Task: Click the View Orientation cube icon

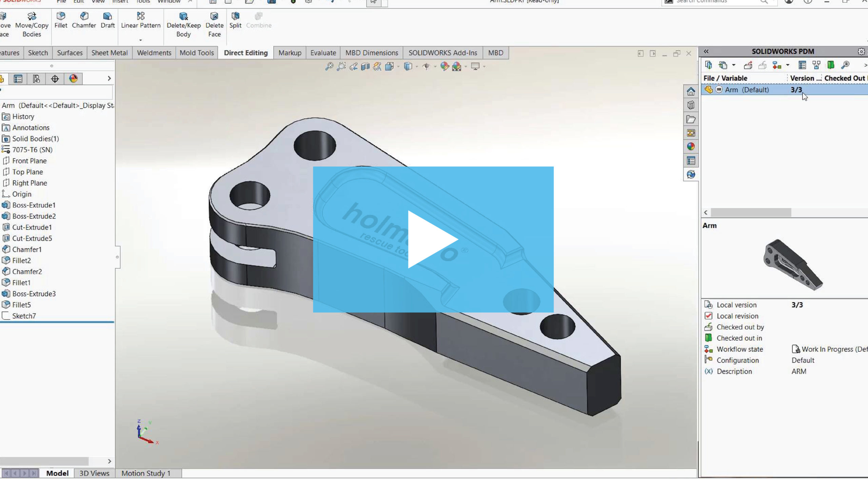Action: [x=389, y=66]
